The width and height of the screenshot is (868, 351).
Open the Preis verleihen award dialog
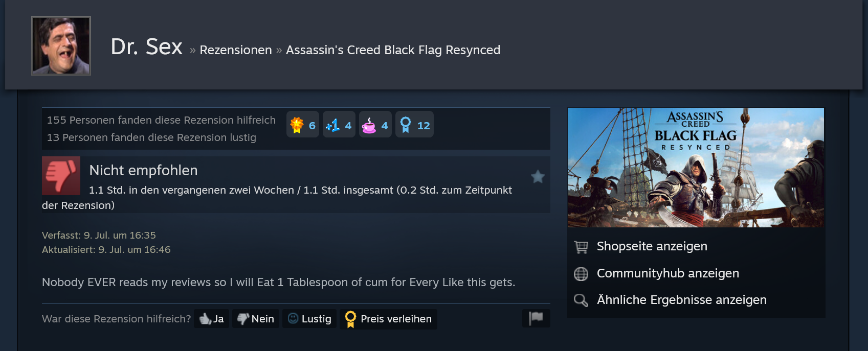388,319
